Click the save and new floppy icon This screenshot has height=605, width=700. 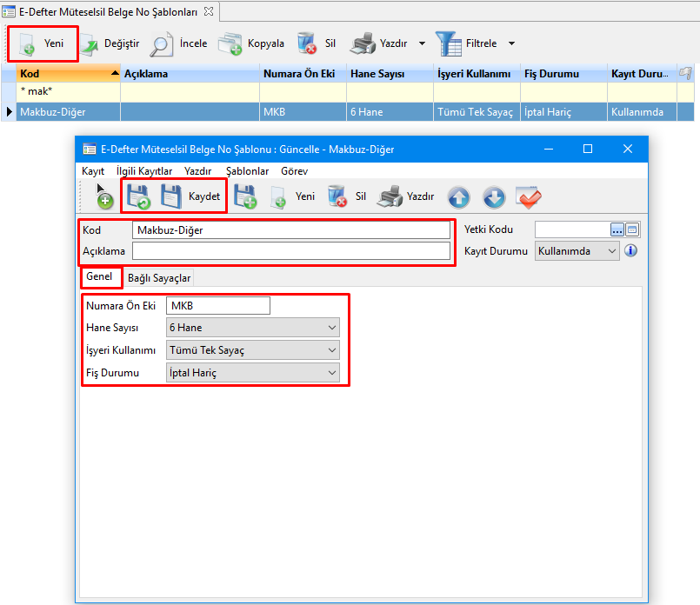[x=245, y=196]
